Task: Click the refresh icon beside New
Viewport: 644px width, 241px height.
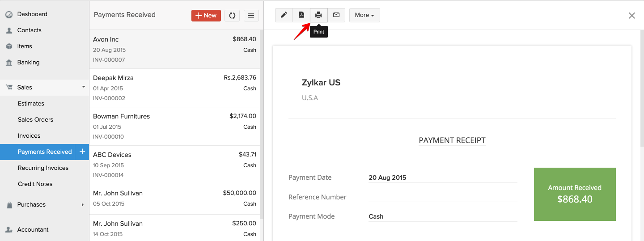Action: (232, 16)
